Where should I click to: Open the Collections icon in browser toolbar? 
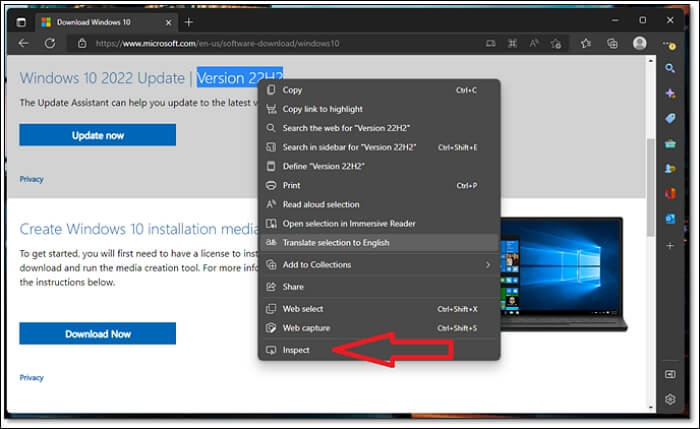(x=611, y=43)
